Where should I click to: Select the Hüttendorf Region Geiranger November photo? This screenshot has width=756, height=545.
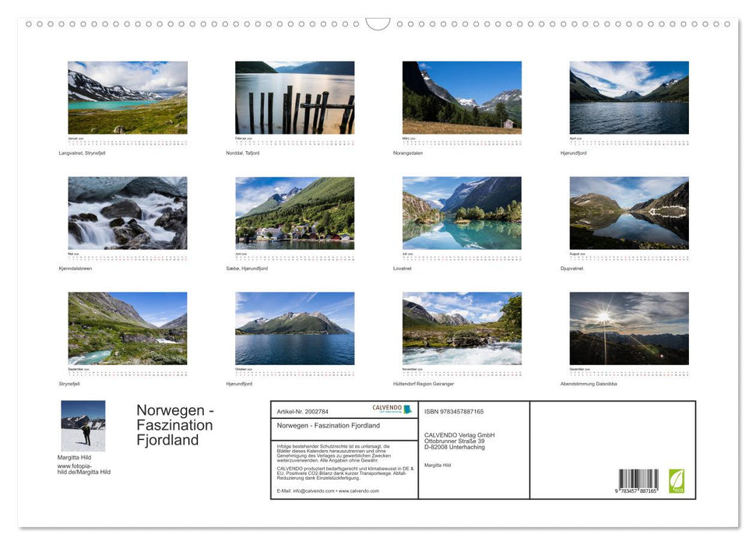(x=461, y=329)
